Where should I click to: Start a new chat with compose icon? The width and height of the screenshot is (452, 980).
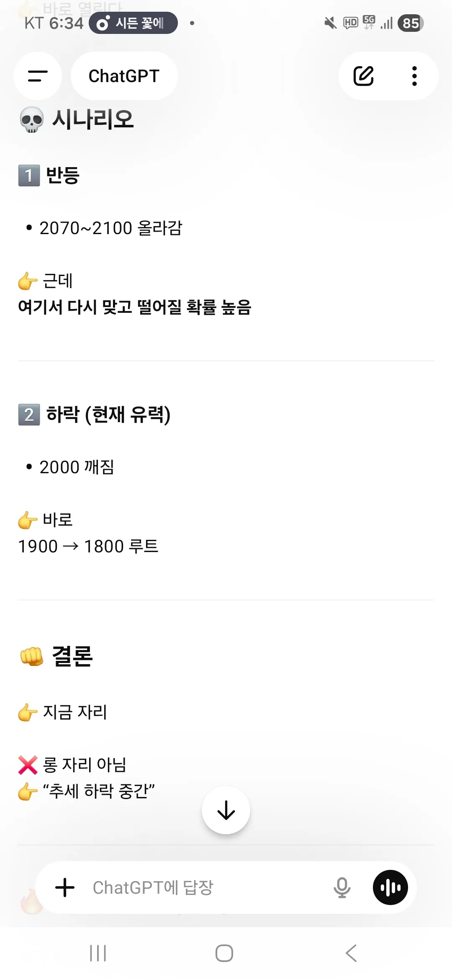tap(363, 76)
